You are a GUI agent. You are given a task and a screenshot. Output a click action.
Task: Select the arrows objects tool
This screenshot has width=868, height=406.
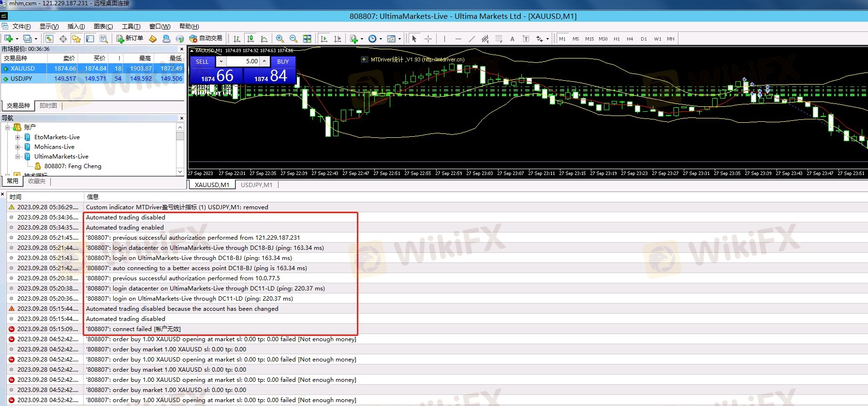pyautogui.click(x=540, y=39)
